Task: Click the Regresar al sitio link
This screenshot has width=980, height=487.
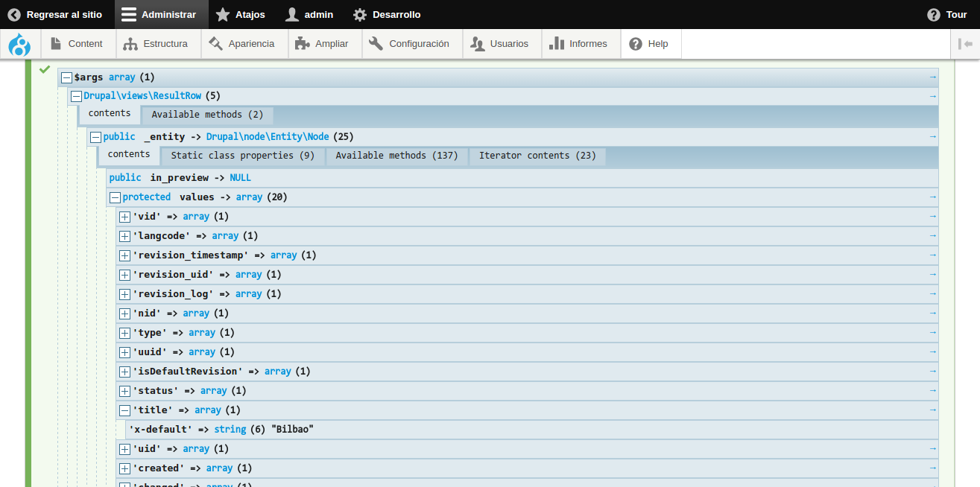Action: click(x=55, y=15)
